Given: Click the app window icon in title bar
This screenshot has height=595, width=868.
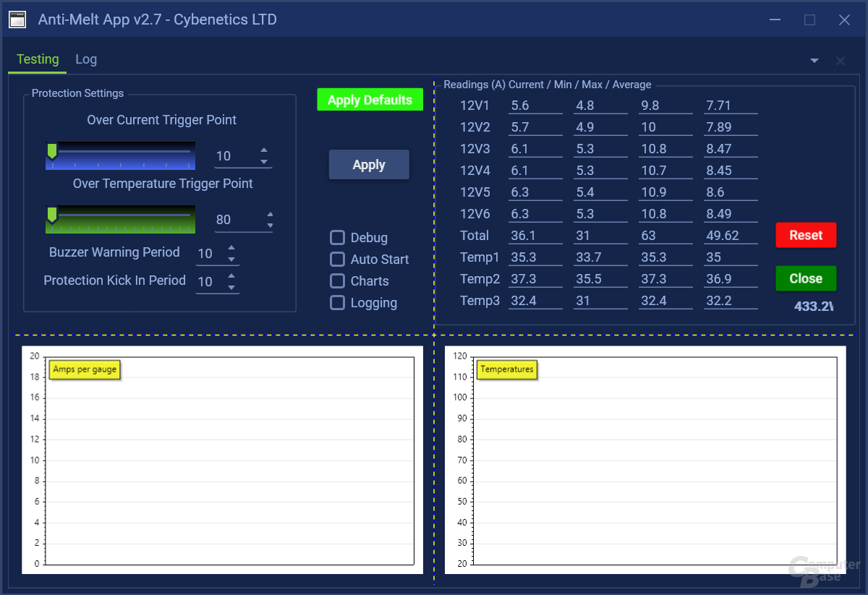Looking at the screenshot, I should (17, 20).
